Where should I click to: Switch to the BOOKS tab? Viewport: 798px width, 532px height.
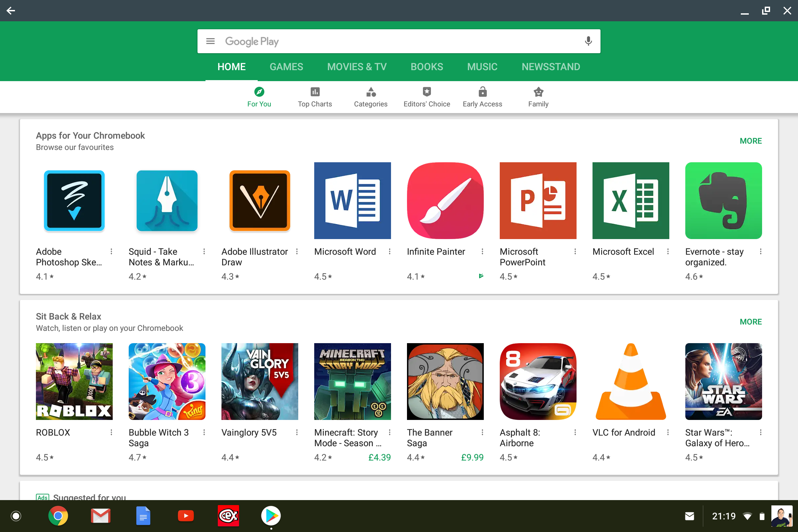coord(427,67)
